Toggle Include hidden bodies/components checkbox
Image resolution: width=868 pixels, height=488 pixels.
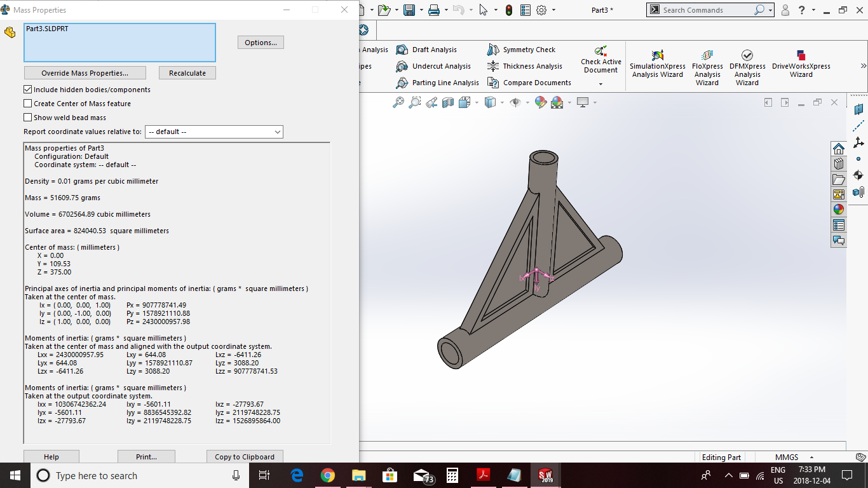(x=28, y=90)
